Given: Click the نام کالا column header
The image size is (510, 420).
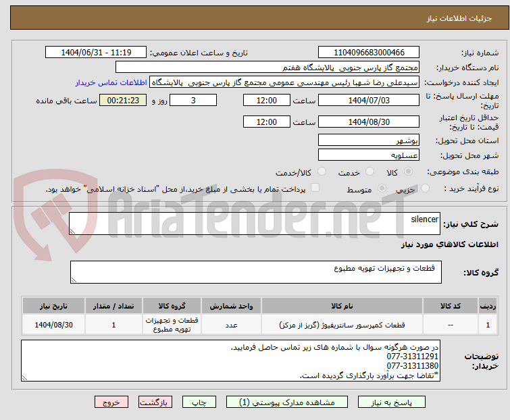Looking at the screenshot, I should click(x=342, y=306).
